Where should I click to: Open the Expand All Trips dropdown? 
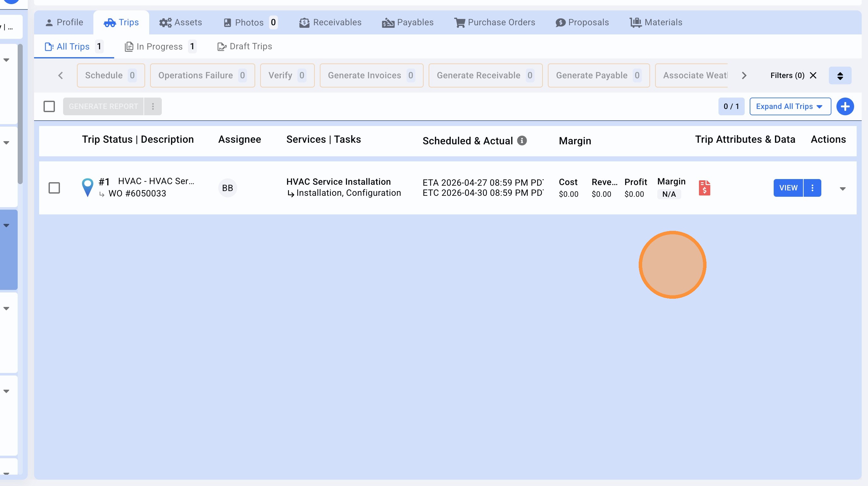click(790, 106)
